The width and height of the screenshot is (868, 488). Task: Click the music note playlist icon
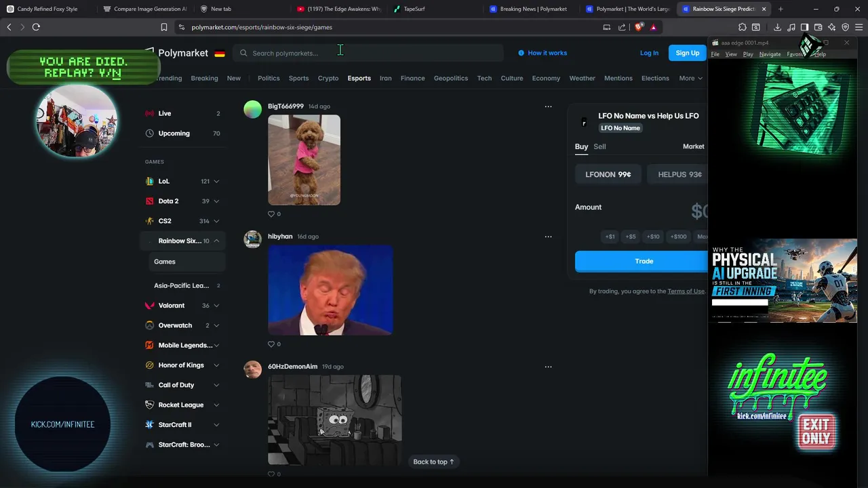click(791, 27)
